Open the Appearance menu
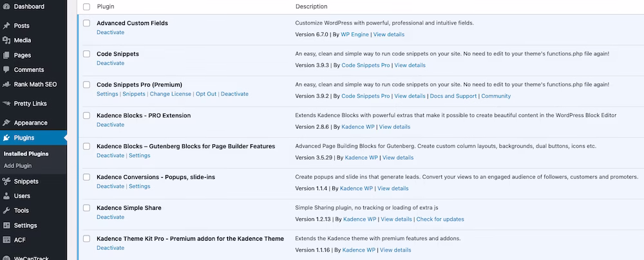Viewport: 644px width, 260px height. coord(30,123)
